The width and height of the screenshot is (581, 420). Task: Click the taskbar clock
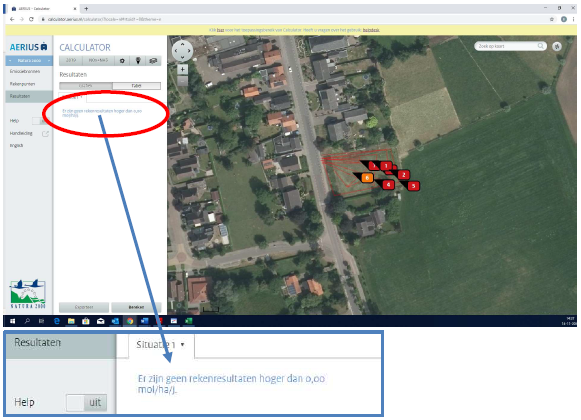[568, 321]
